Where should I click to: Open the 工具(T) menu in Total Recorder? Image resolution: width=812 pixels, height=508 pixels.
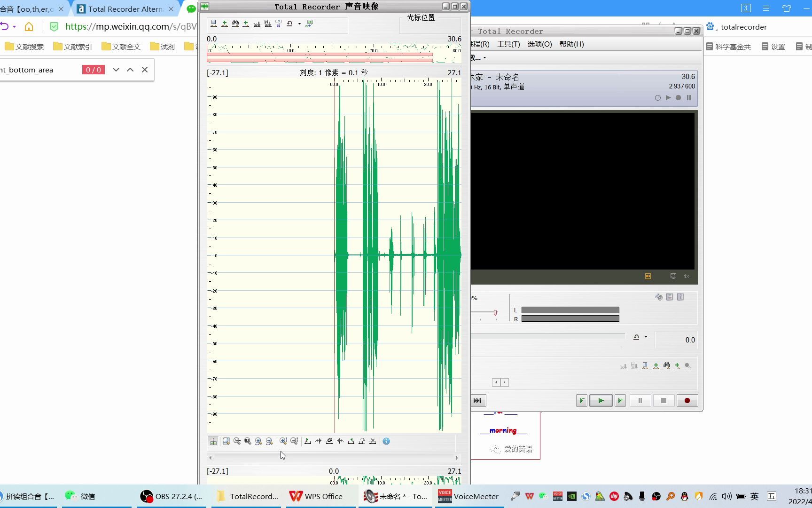click(x=508, y=44)
